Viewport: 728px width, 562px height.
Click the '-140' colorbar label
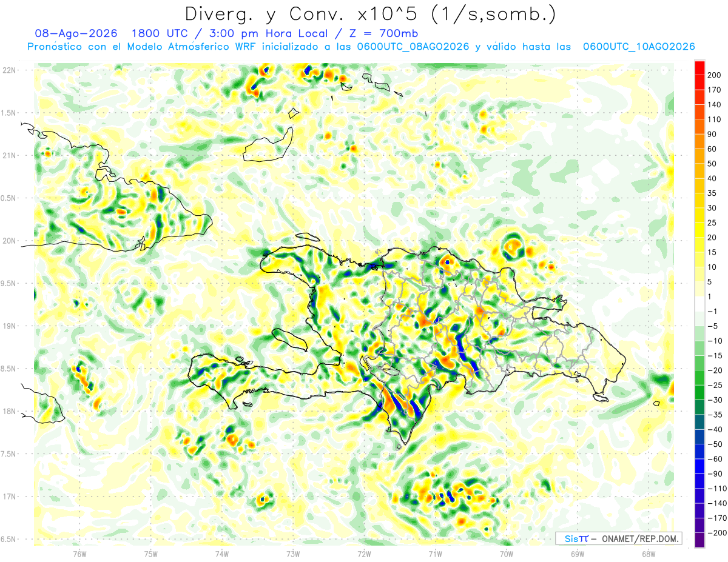click(718, 504)
